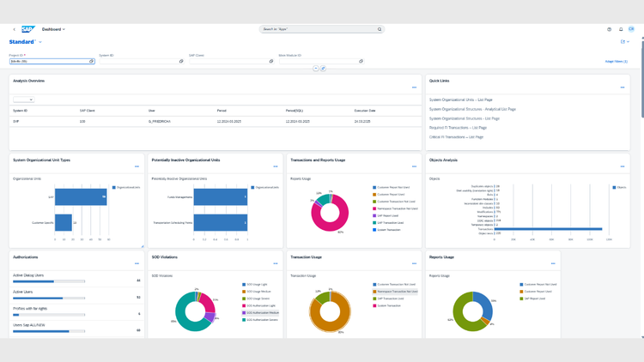This screenshot has width=644, height=362.
Task: Click the Customer Specific bar in chart
Action: pyautogui.click(x=64, y=223)
